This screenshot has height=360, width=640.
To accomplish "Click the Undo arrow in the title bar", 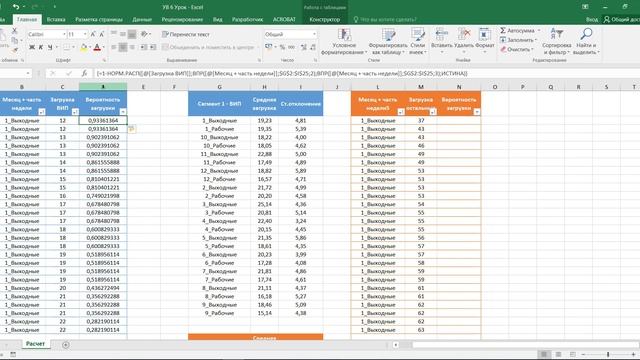I will click(x=16, y=7).
